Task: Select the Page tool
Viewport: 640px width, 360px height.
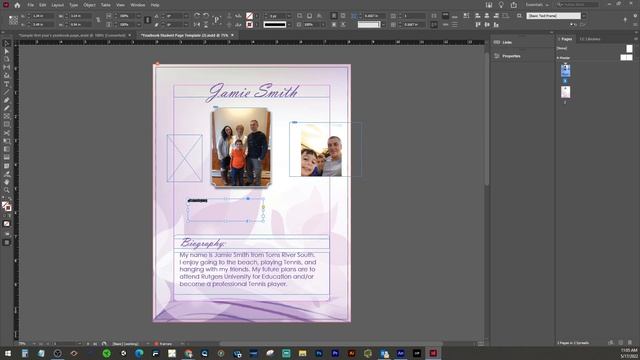Action: tap(7, 60)
